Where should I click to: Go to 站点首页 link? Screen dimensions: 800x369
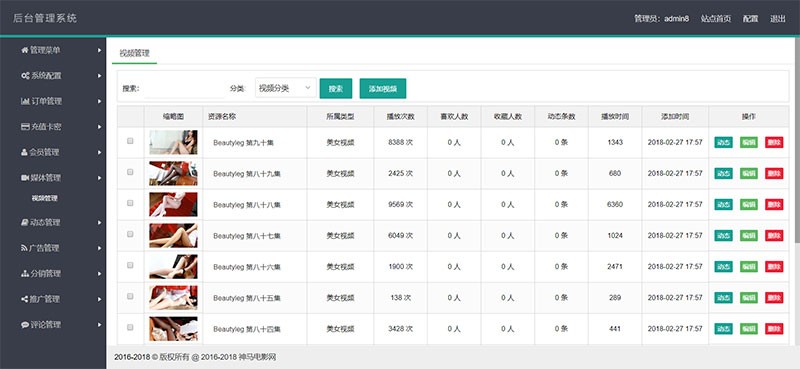(x=715, y=19)
